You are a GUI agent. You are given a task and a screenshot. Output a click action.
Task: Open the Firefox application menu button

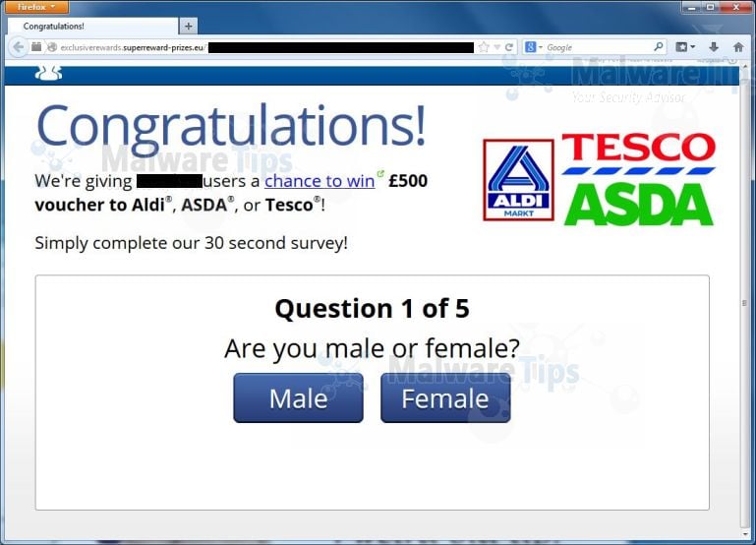pos(36,7)
